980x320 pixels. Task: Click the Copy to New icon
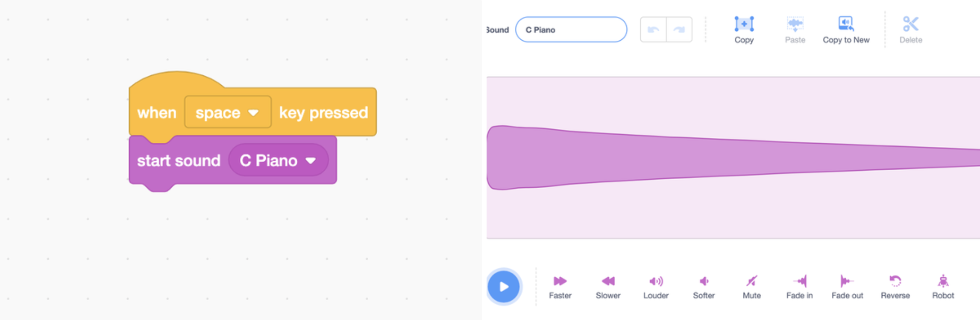click(x=846, y=24)
